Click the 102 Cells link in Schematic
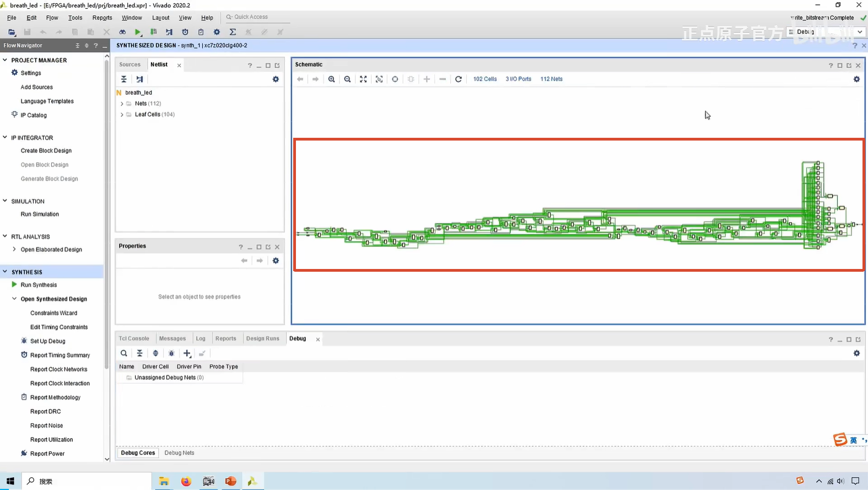This screenshot has height=490, width=868. pos(485,79)
